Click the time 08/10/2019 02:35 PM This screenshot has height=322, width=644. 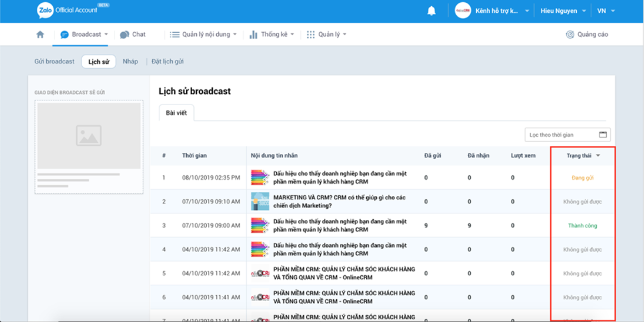(211, 178)
